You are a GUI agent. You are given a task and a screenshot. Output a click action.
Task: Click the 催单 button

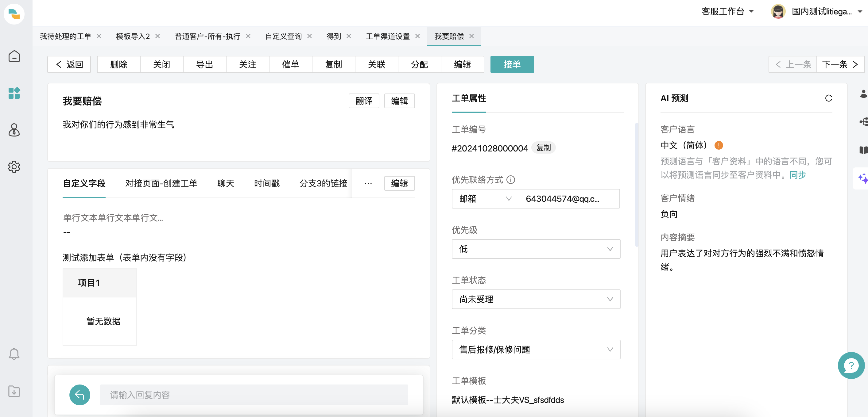point(290,64)
